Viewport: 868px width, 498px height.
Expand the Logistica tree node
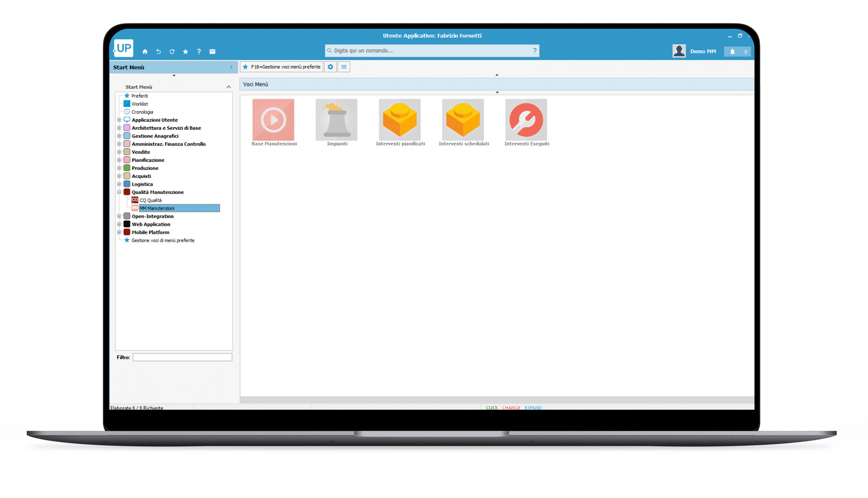[119, 184]
